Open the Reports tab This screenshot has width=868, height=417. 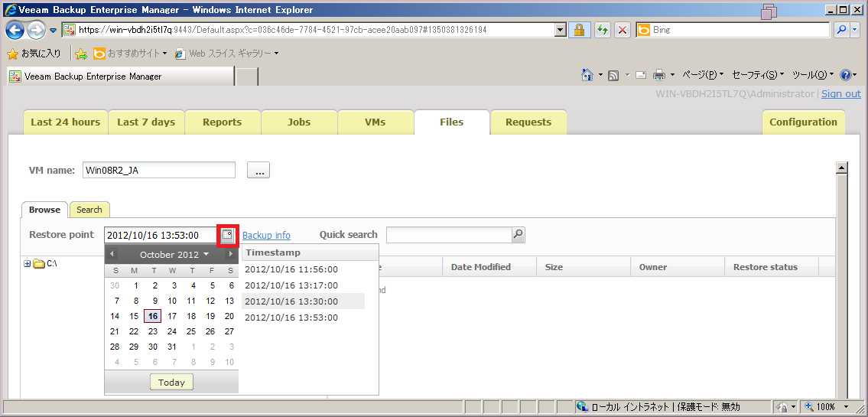pos(223,122)
